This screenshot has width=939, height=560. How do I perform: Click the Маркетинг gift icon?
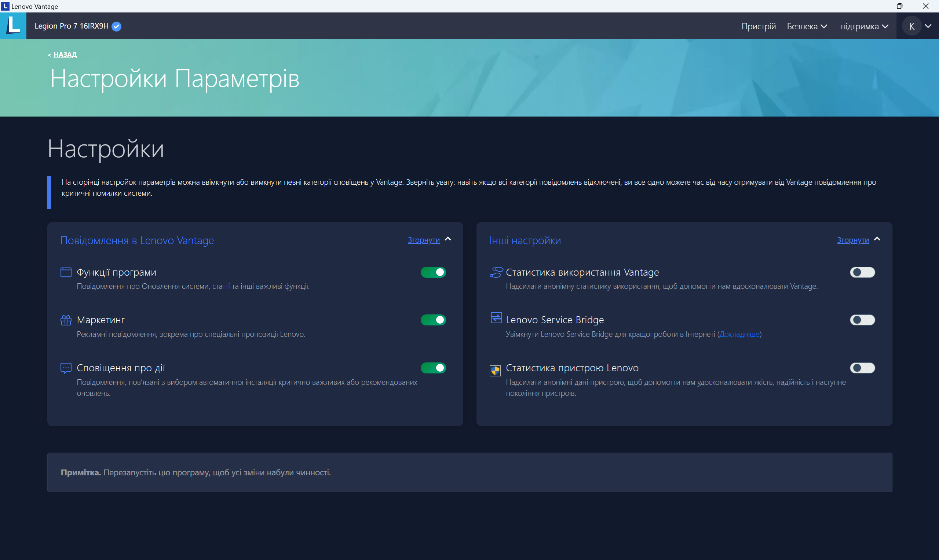(66, 320)
